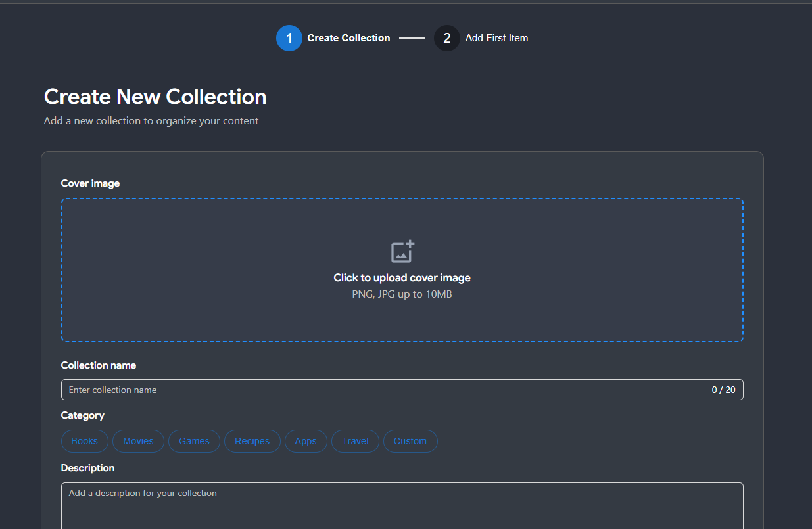Click the 0 / 20 character counter

pos(723,389)
